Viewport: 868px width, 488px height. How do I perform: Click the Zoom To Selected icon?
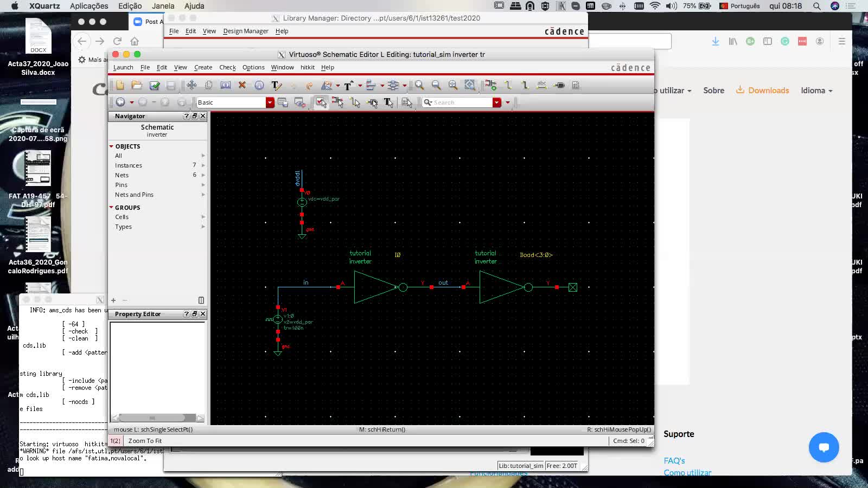click(x=470, y=85)
